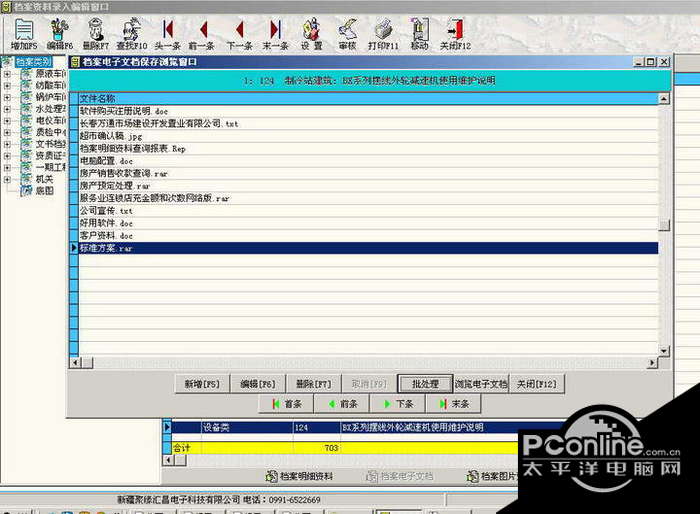Click the file list vertical scrollbar thumb
This screenshot has height=514, width=700.
[664, 225]
